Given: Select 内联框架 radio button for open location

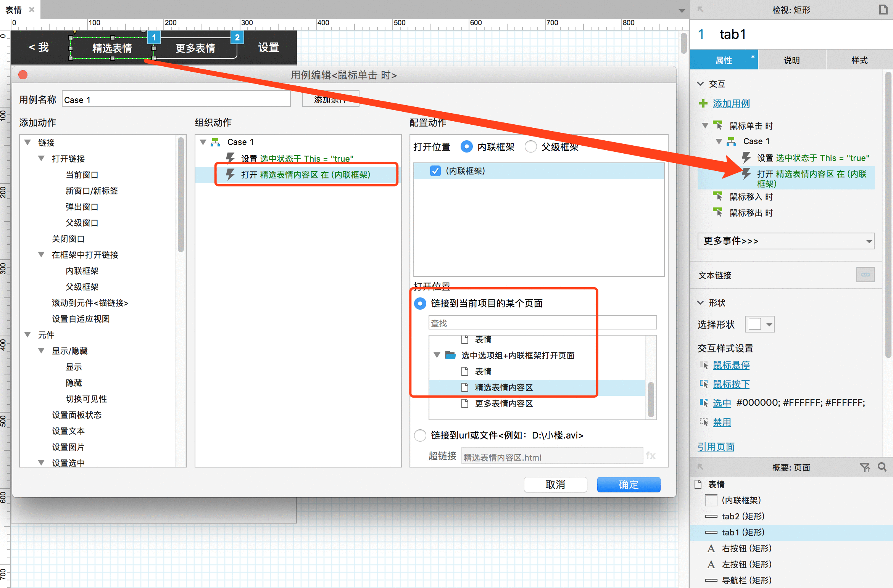Looking at the screenshot, I should click(x=462, y=146).
